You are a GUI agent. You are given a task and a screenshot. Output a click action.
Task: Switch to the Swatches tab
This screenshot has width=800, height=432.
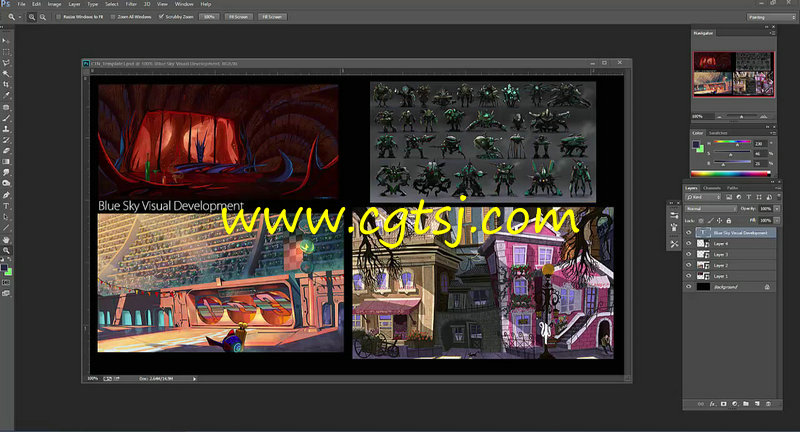(718, 133)
